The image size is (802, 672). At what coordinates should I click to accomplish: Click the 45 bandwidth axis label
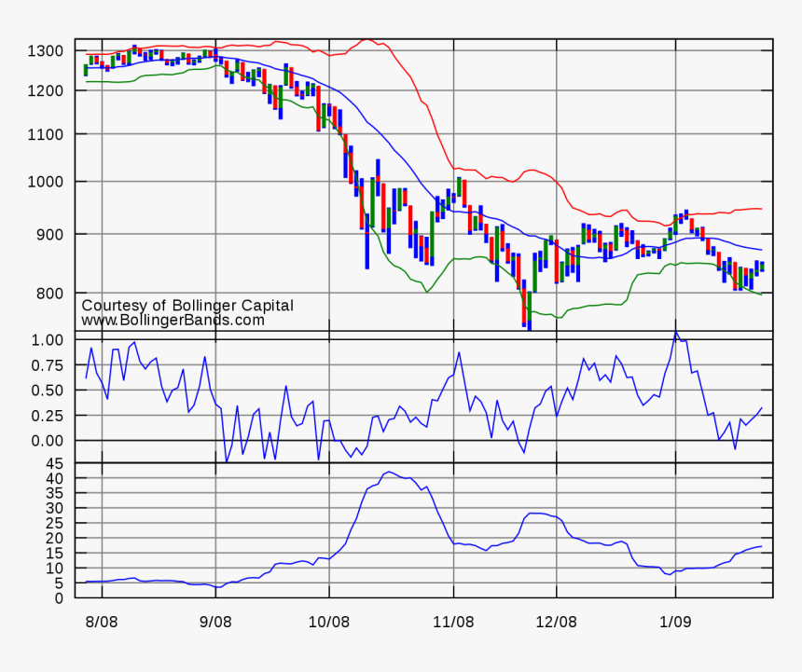click(x=54, y=464)
